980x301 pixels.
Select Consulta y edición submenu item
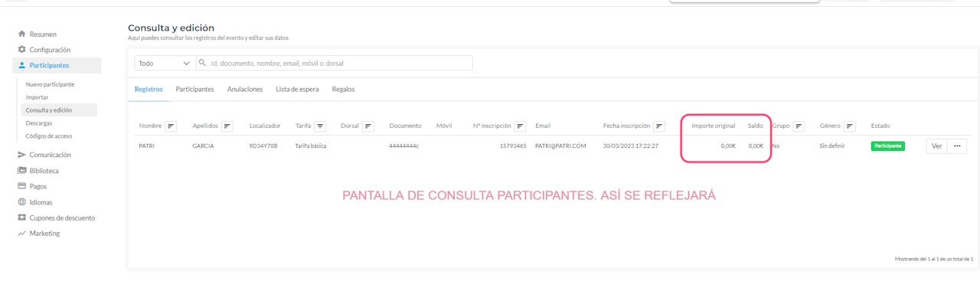tap(60, 110)
